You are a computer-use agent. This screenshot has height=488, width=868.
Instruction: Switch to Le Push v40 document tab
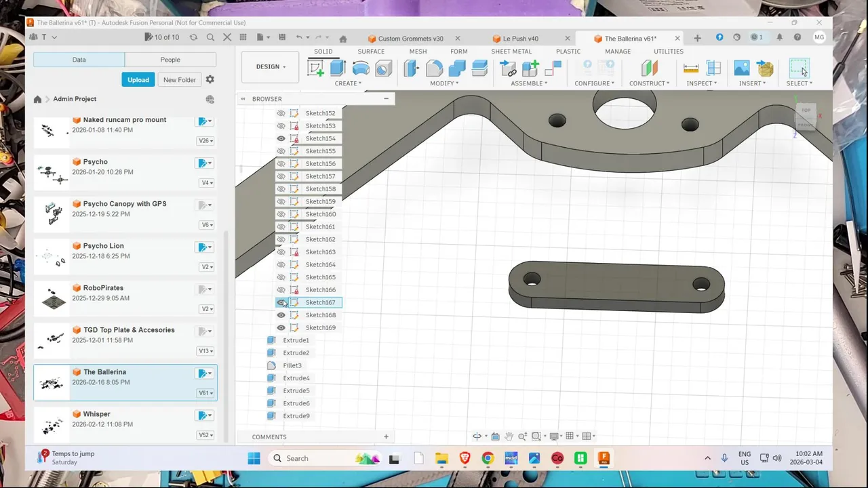point(520,39)
